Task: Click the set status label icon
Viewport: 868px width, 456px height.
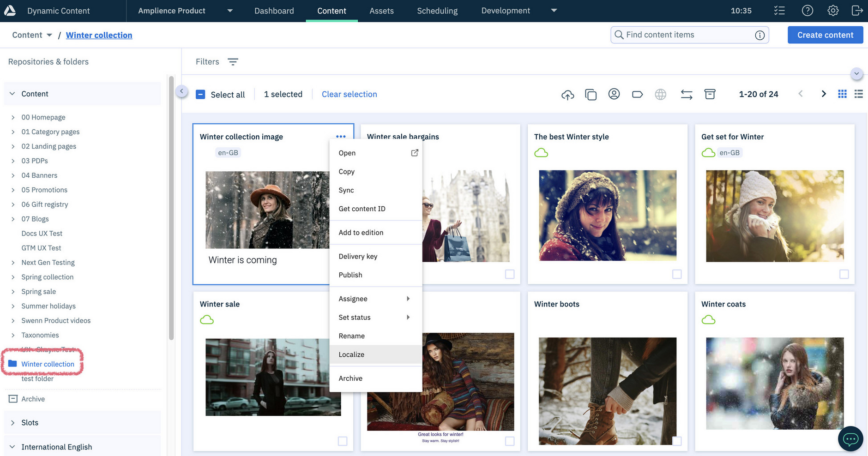Action: coord(637,95)
